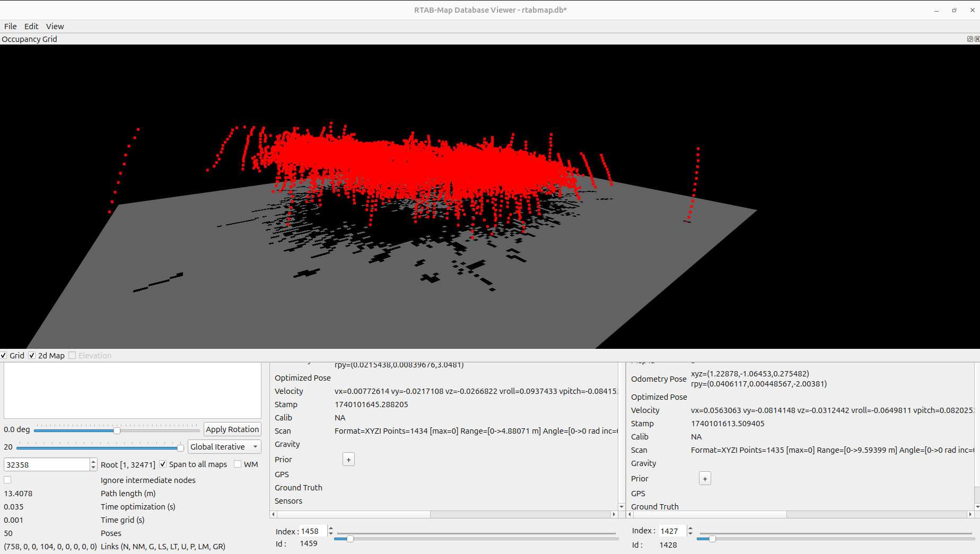Uncheck the 2d Map checkbox
The height and width of the screenshot is (554, 980).
32,356
